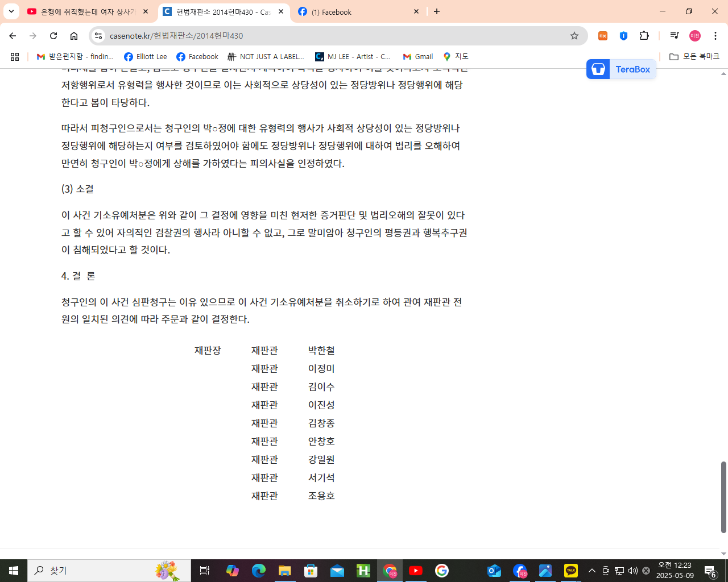Click the browser forward arrow
728x582 pixels.
33,36
